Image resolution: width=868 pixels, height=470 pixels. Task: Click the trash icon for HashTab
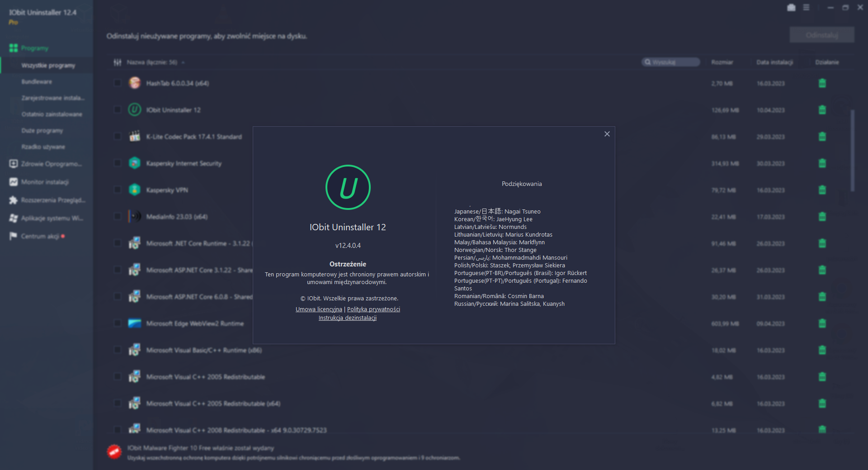(822, 83)
